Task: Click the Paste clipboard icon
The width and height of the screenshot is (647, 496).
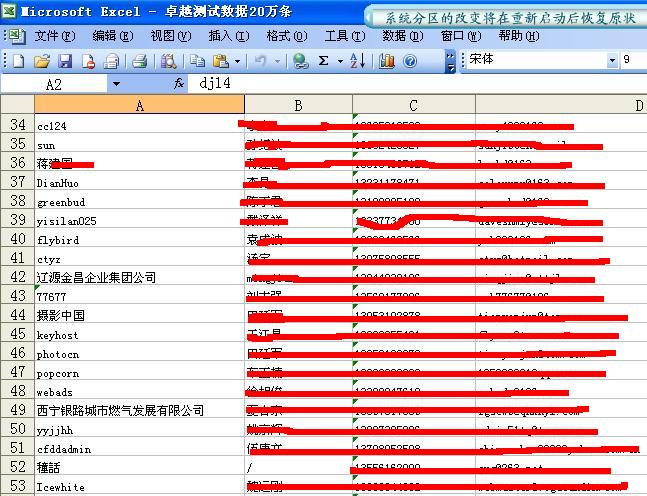Action: coord(219,61)
